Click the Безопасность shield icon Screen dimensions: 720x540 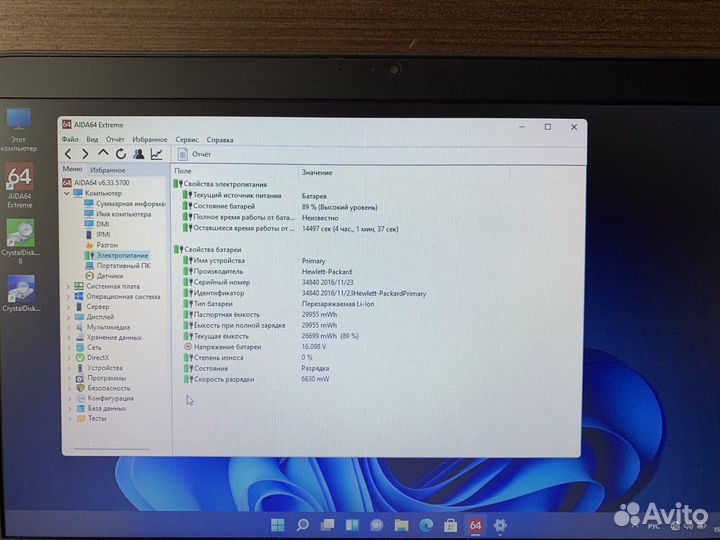tap(80, 388)
